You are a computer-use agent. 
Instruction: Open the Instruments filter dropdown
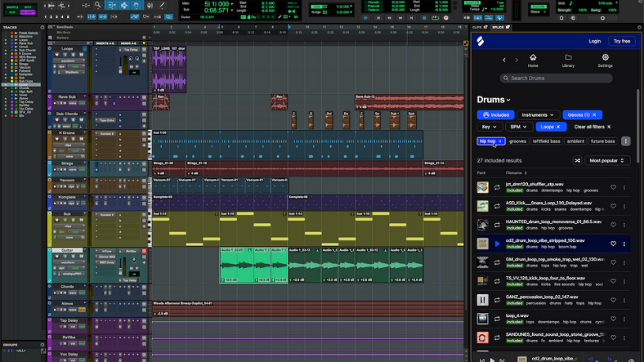[537, 115]
